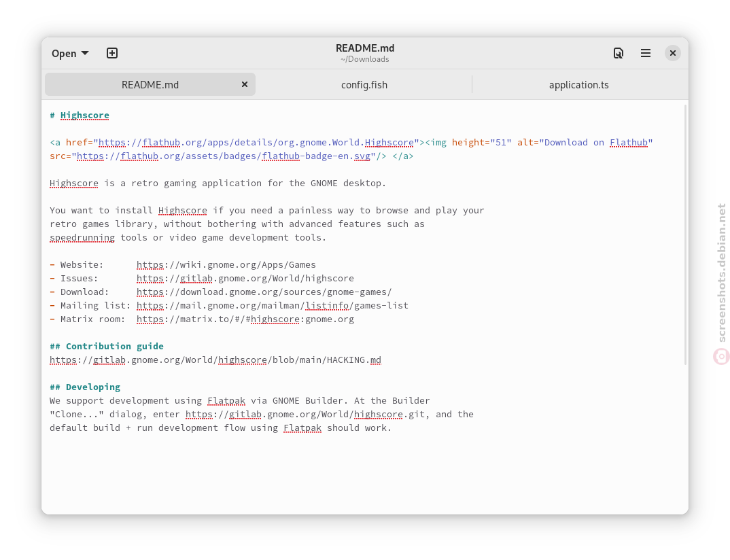Expand the Open dropdown button
This screenshot has width=730, height=560.
70,54
